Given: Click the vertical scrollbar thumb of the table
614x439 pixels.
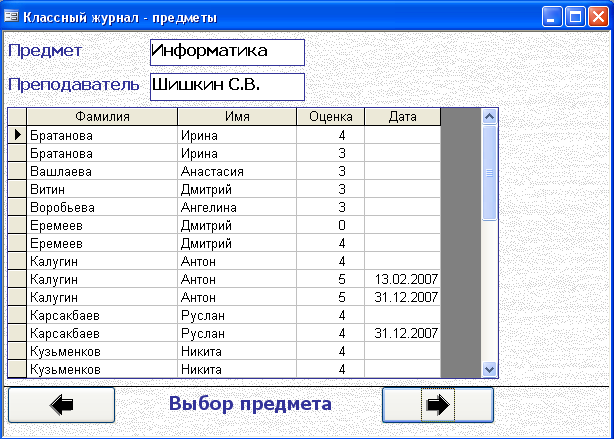Looking at the screenshot, I should (489, 173).
